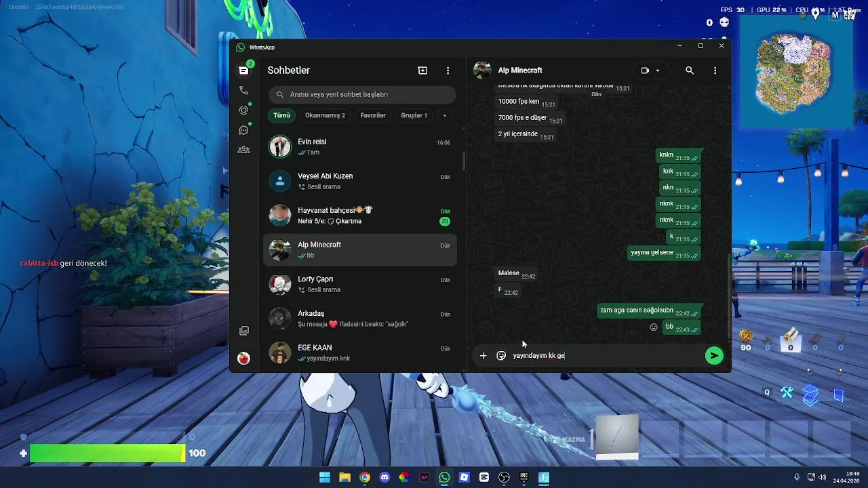The height and width of the screenshot is (488, 868).
Task: Start a new chat with the compose icon
Action: tap(422, 70)
